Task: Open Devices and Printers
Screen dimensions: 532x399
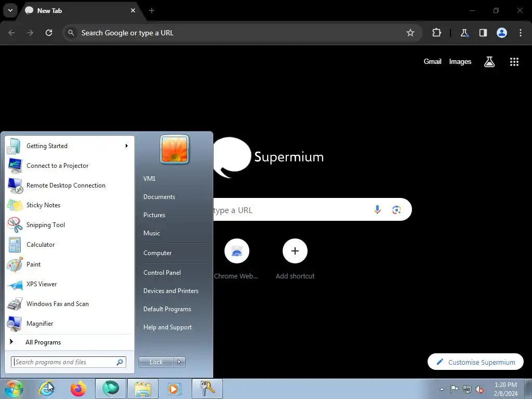Action: click(x=171, y=291)
